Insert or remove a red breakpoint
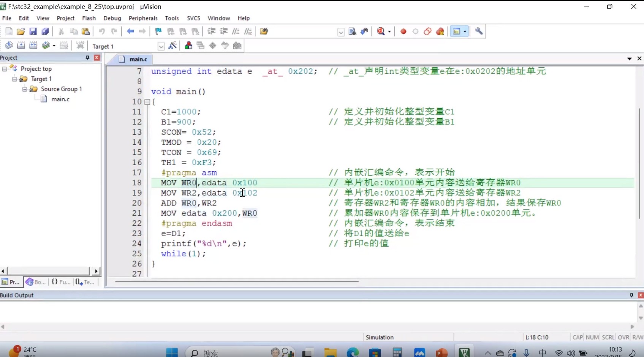The width and height of the screenshot is (644, 357). coord(403,32)
